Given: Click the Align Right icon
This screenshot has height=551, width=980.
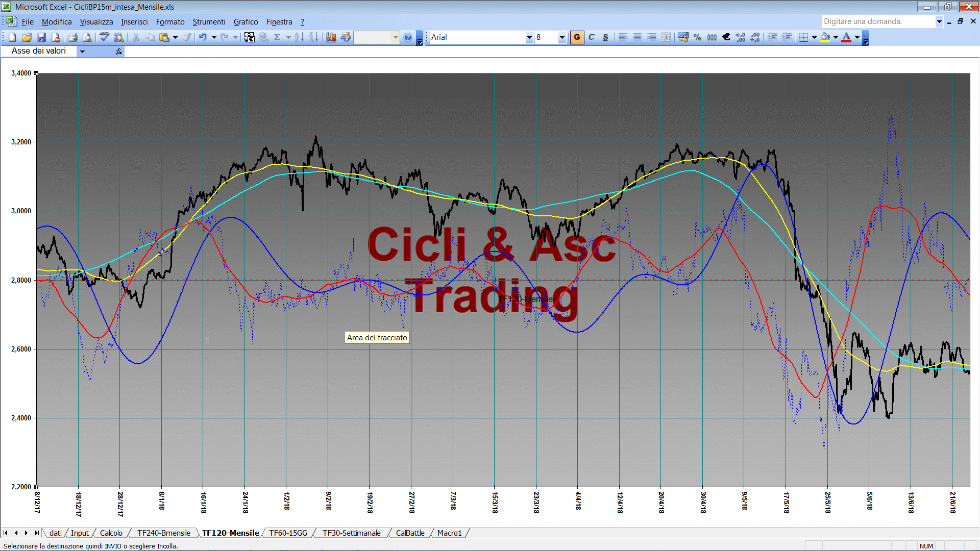Looking at the screenshot, I should pos(652,37).
